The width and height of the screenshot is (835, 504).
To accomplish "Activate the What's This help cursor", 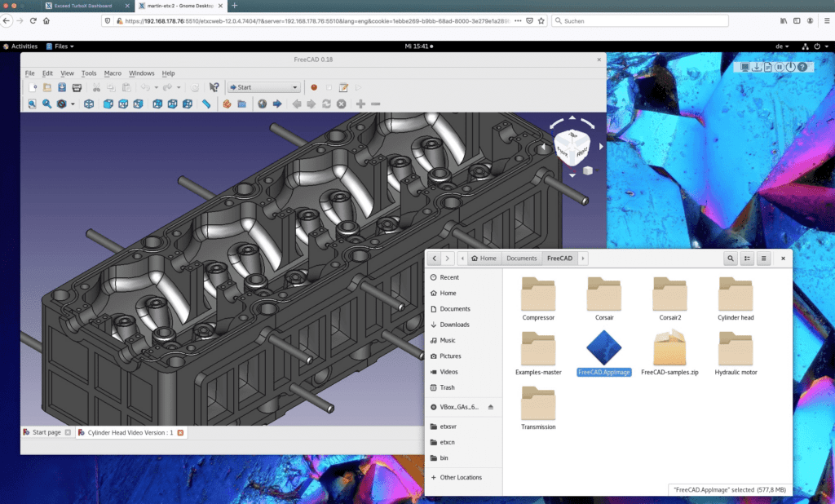I will [x=214, y=86].
